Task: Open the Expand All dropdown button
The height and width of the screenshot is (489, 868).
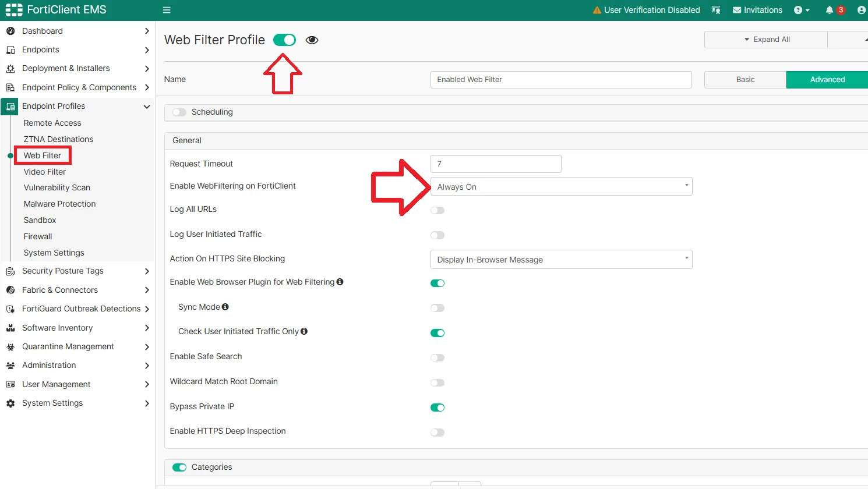Action: [766, 40]
